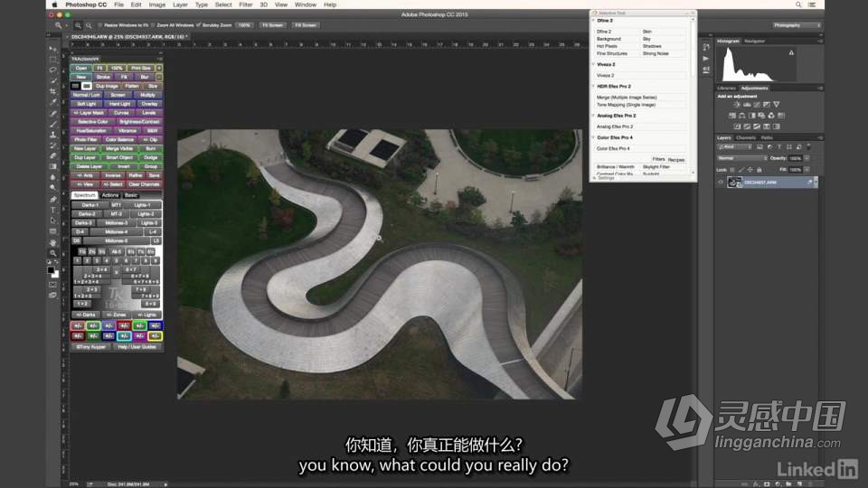Image resolution: width=868 pixels, height=488 pixels.
Task: Click Curves button in TK Actions panel
Action: tap(121, 113)
